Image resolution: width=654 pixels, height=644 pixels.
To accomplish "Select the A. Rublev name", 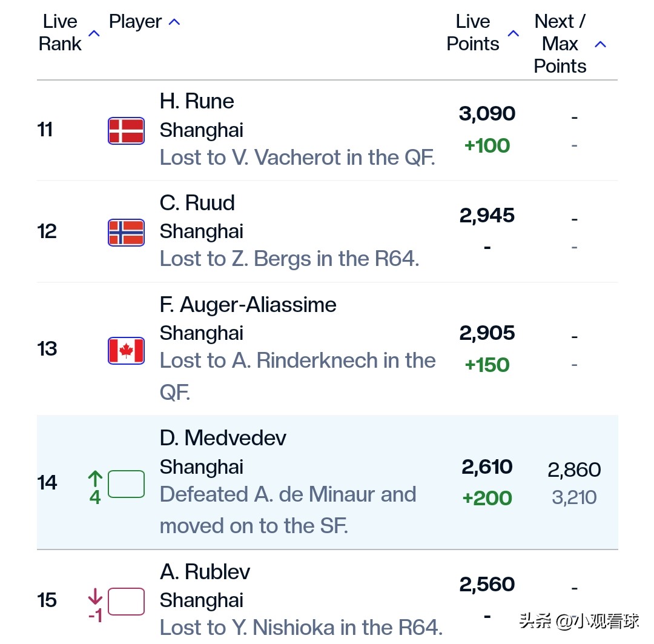I will [x=205, y=571].
